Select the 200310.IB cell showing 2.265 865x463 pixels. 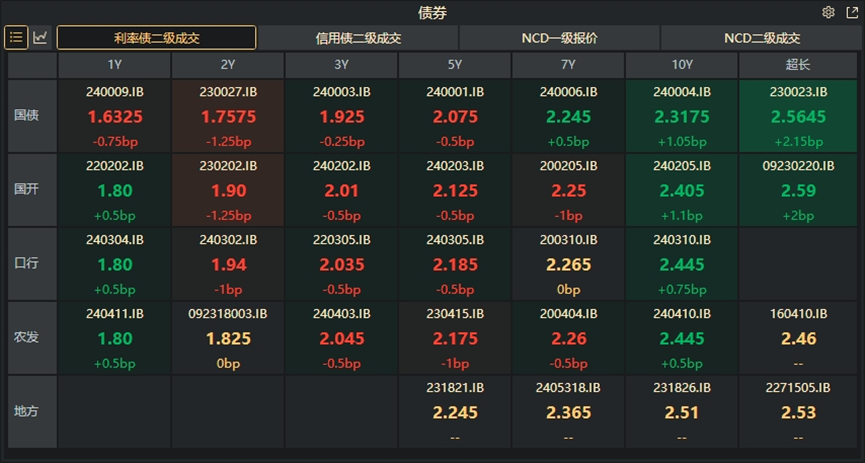[568, 264]
